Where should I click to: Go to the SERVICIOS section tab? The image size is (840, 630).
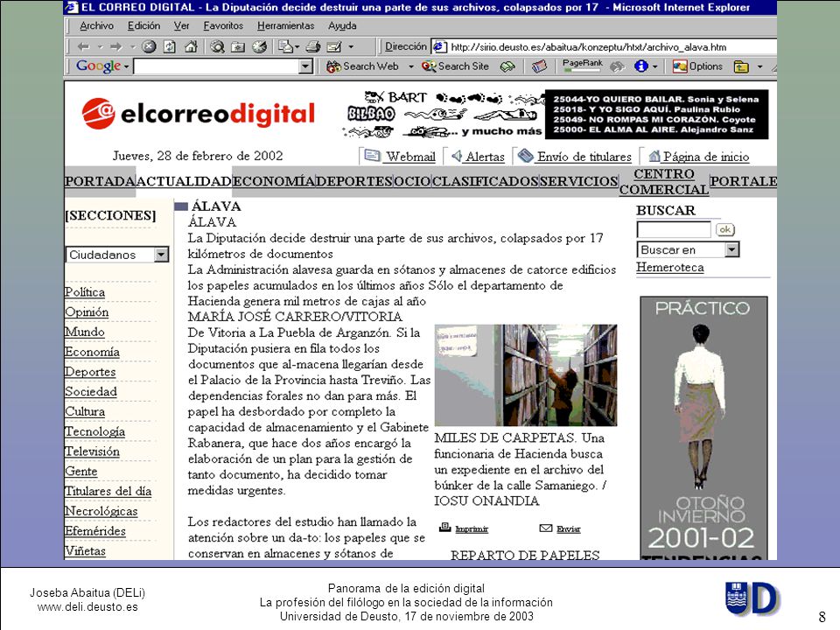click(579, 181)
